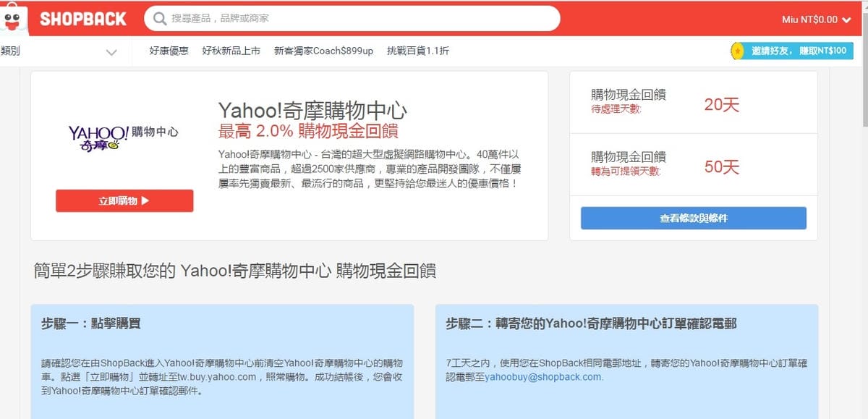Open the 好康優惠 nav item

[x=169, y=51]
